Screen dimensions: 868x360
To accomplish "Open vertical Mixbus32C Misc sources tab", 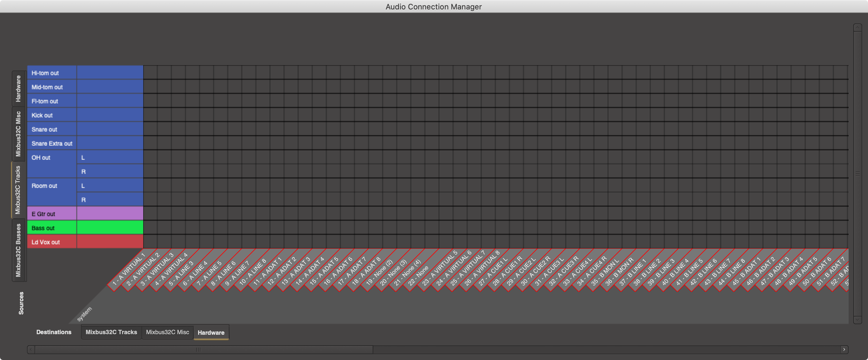I will click(x=18, y=134).
